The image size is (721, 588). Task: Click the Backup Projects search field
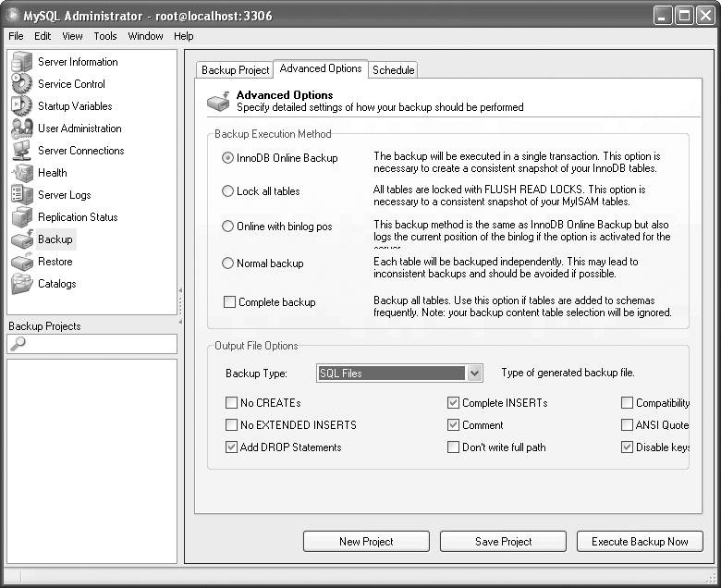click(x=92, y=344)
